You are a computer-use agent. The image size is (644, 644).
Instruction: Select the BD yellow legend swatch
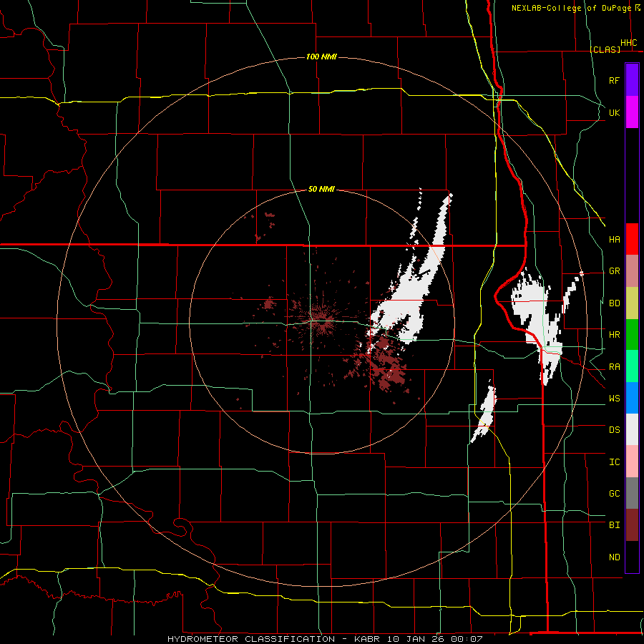tap(632, 303)
